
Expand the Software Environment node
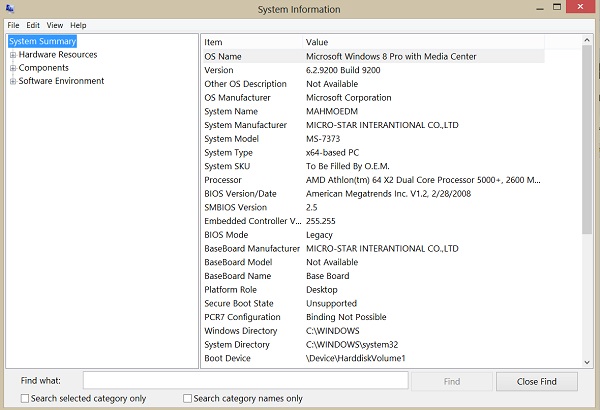pos(13,81)
